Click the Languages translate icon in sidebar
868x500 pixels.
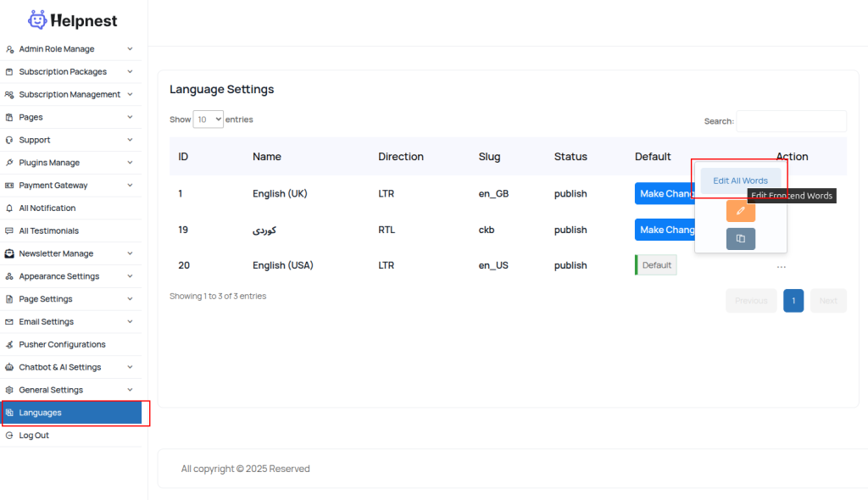(9, 413)
